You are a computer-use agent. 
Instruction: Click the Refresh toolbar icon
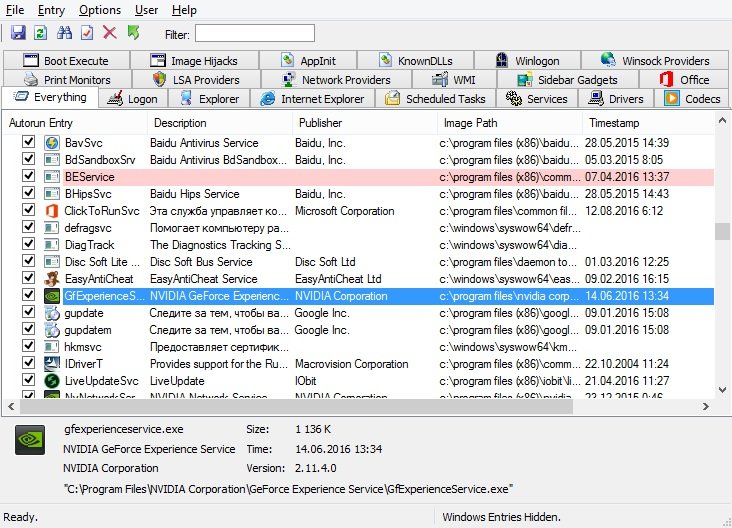(x=41, y=33)
